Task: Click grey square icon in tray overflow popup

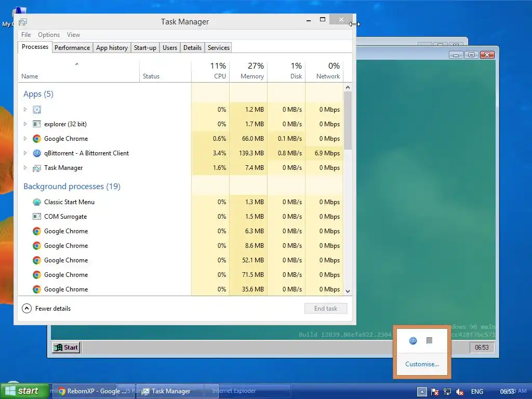Action: [429, 340]
